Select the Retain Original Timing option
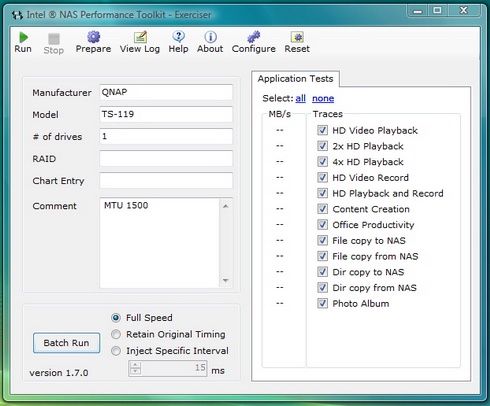490x406 pixels. [116, 334]
